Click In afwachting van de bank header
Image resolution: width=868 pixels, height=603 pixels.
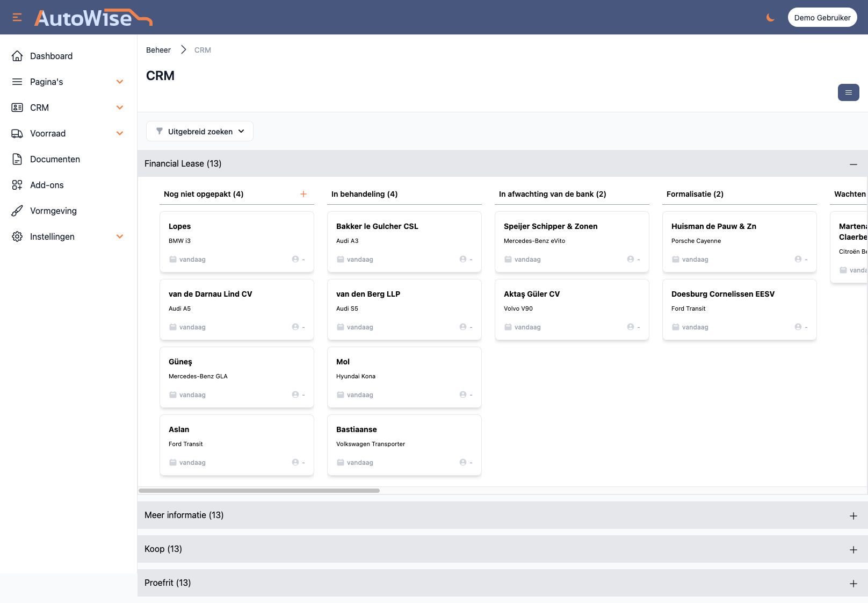coord(552,194)
